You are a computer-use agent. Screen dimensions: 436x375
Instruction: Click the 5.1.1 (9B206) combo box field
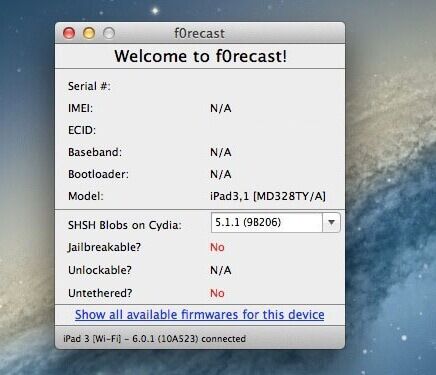point(276,222)
